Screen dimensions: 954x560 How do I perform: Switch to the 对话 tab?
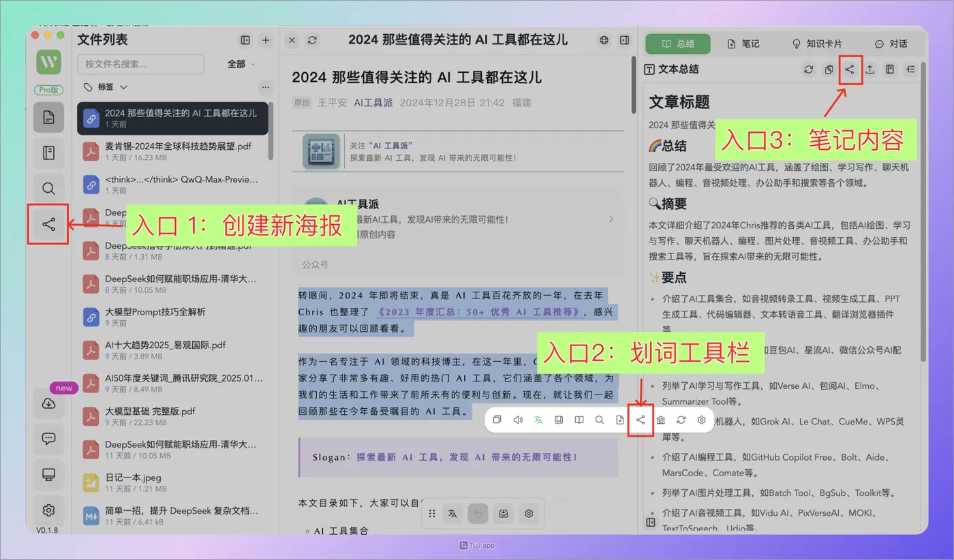[x=891, y=44]
